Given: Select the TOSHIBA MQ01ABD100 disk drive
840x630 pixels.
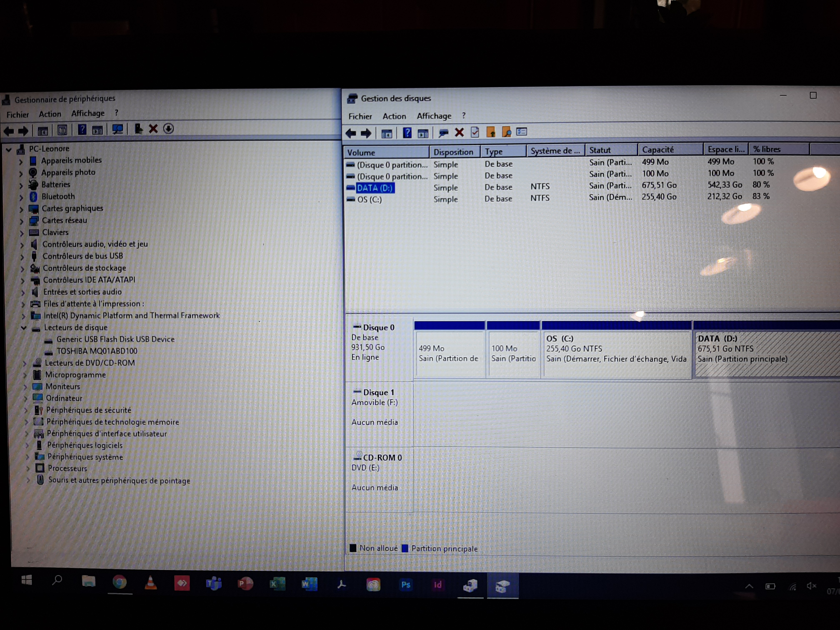Looking at the screenshot, I should pyautogui.click(x=97, y=351).
